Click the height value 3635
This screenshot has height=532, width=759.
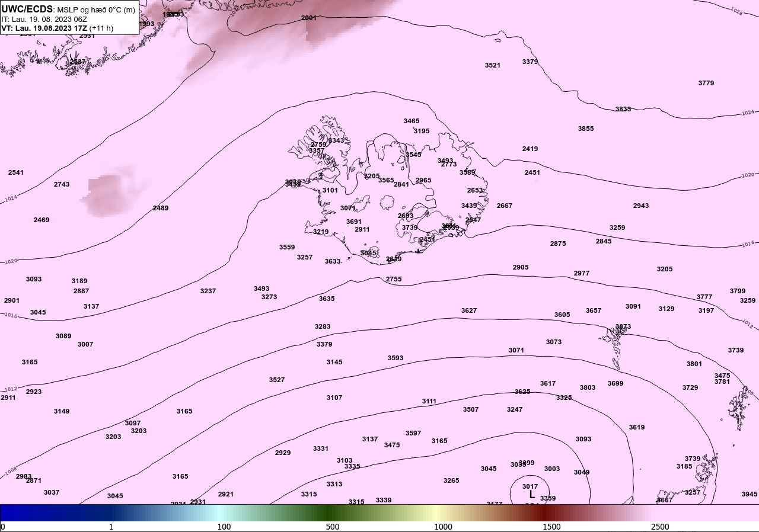pos(327,299)
